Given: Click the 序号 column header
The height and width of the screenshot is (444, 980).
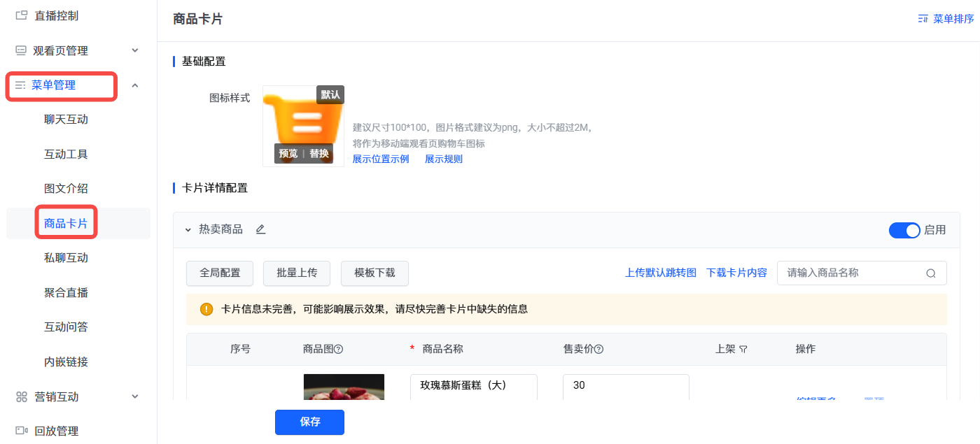Looking at the screenshot, I should (x=240, y=349).
